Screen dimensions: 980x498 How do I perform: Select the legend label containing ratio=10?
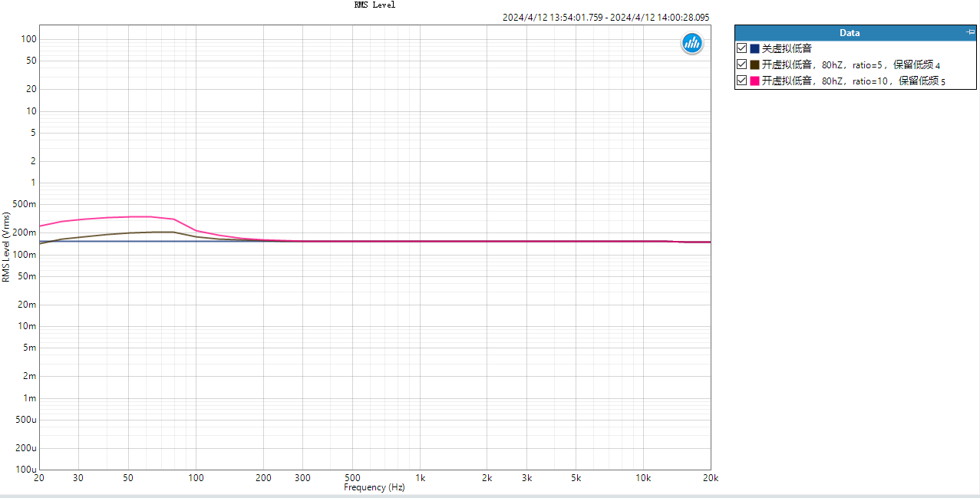[x=853, y=81]
